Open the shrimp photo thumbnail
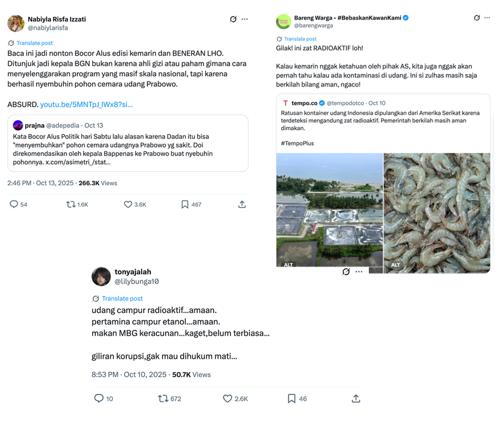Screen dimensions: 504x431 pyautogui.click(x=437, y=212)
